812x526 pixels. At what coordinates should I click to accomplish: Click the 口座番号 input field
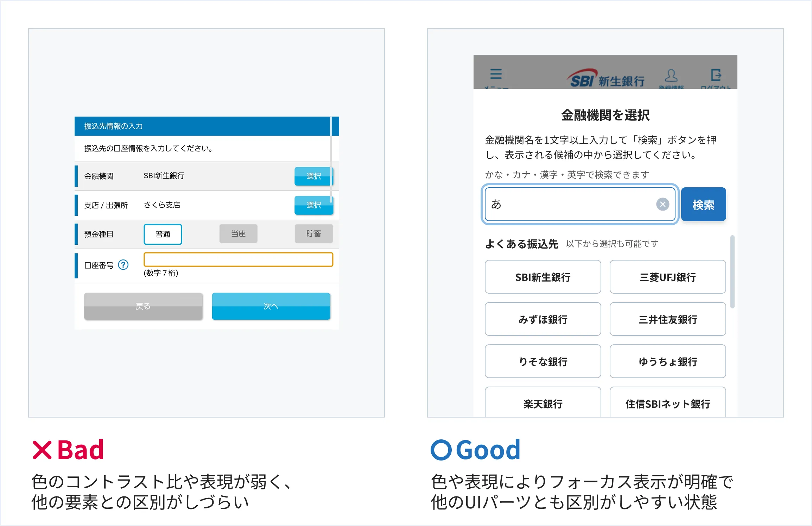click(x=238, y=260)
